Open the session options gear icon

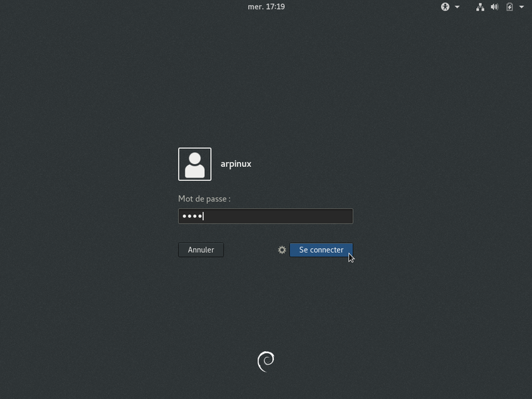click(282, 250)
